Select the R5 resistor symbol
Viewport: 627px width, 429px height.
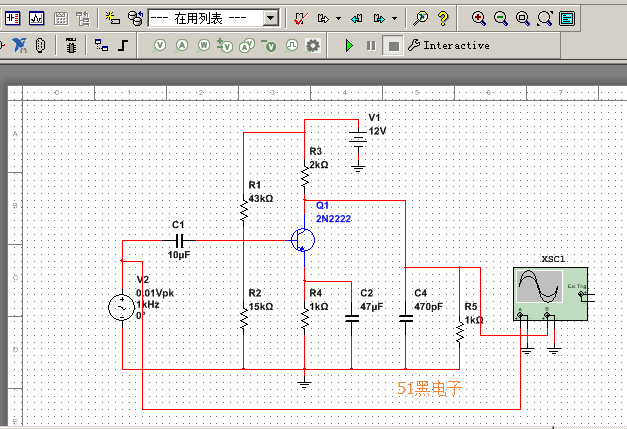(x=459, y=332)
